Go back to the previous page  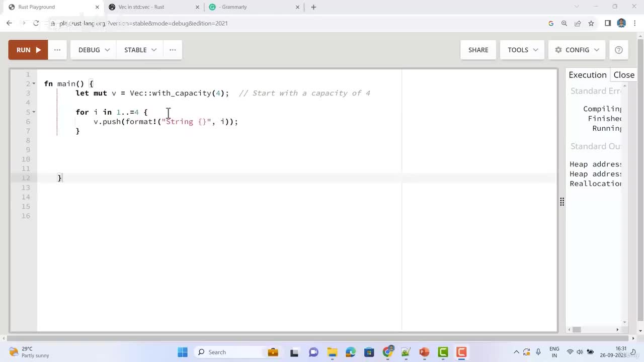[9, 23]
